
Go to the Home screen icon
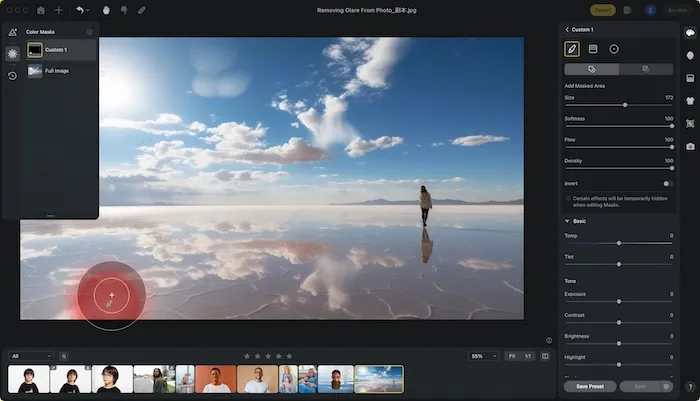pos(41,10)
